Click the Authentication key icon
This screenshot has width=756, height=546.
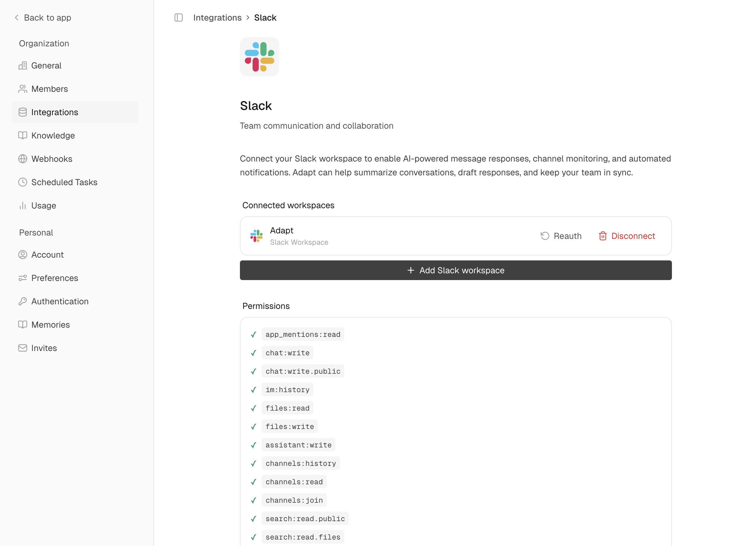[x=23, y=301]
